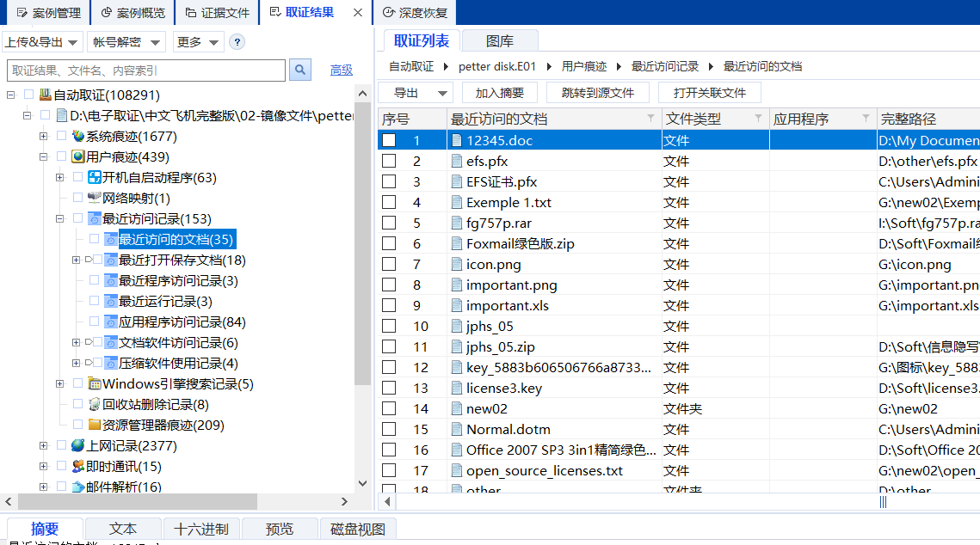980x545 pixels.
Task: Click the 最近访问记录 folder icon
Action: [x=95, y=218]
